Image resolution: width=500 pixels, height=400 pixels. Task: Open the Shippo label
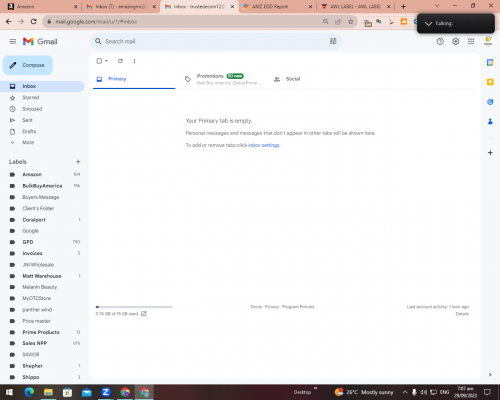click(x=31, y=377)
